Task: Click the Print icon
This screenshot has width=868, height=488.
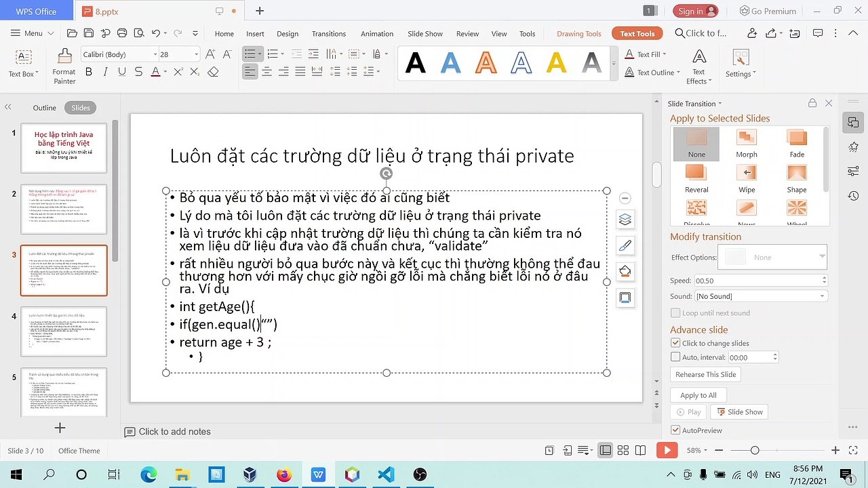Action: pos(122,33)
